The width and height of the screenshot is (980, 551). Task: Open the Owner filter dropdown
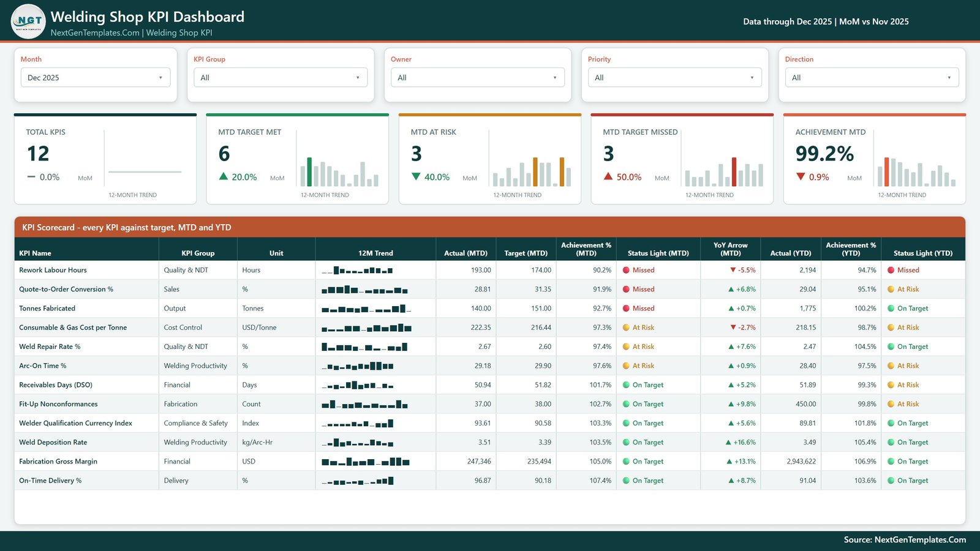(x=478, y=78)
